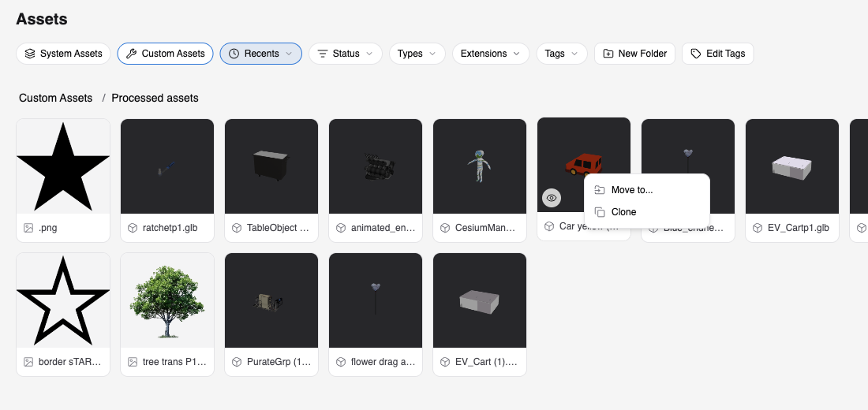This screenshot has width=868, height=410.
Task: Select the EV_Cartp1 white box thumbnail
Action: click(x=792, y=166)
